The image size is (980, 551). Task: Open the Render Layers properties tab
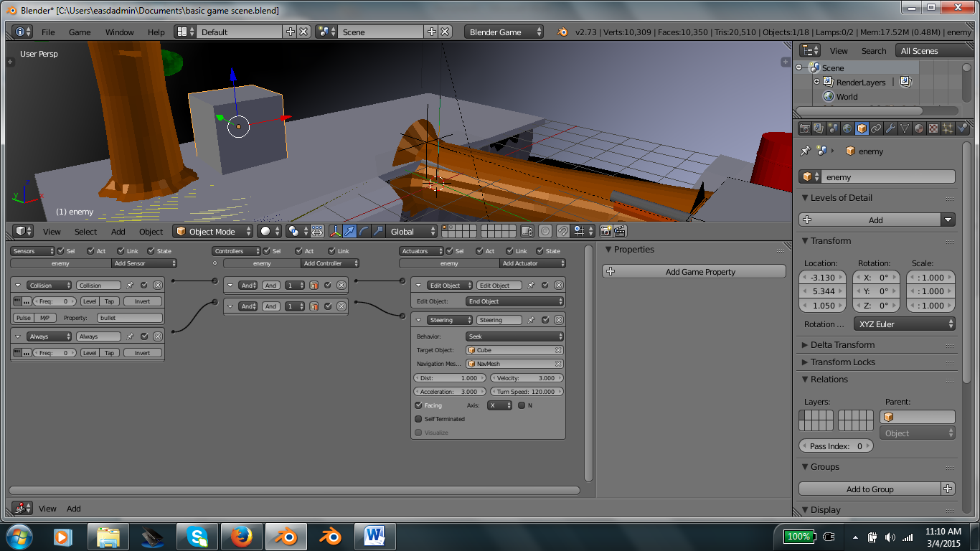click(819, 128)
